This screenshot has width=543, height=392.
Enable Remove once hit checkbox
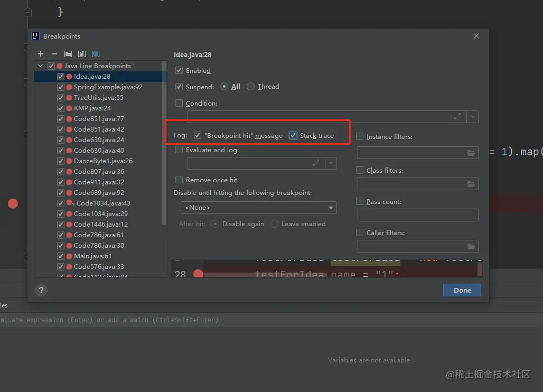(179, 180)
